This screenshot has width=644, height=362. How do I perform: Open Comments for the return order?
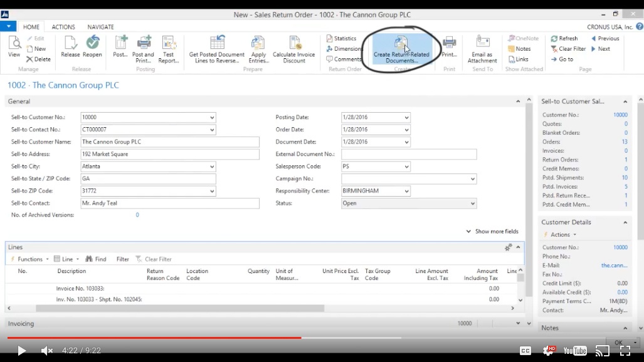click(344, 59)
